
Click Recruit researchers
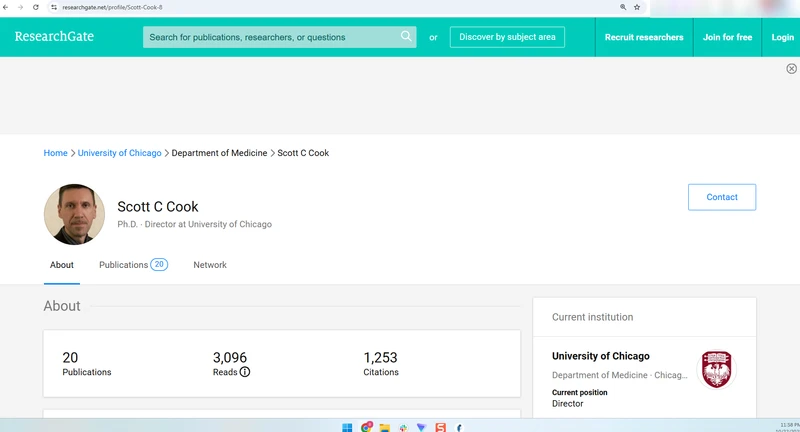[644, 37]
